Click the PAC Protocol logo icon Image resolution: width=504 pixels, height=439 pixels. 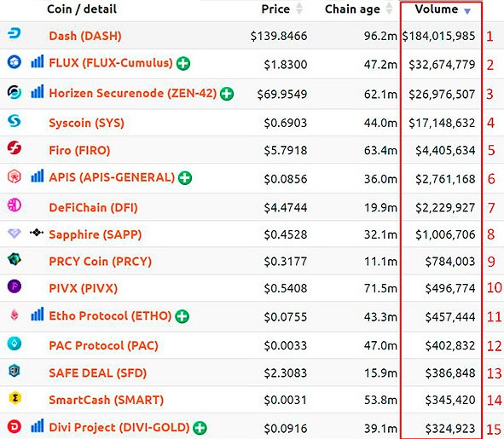pos(14,344)
